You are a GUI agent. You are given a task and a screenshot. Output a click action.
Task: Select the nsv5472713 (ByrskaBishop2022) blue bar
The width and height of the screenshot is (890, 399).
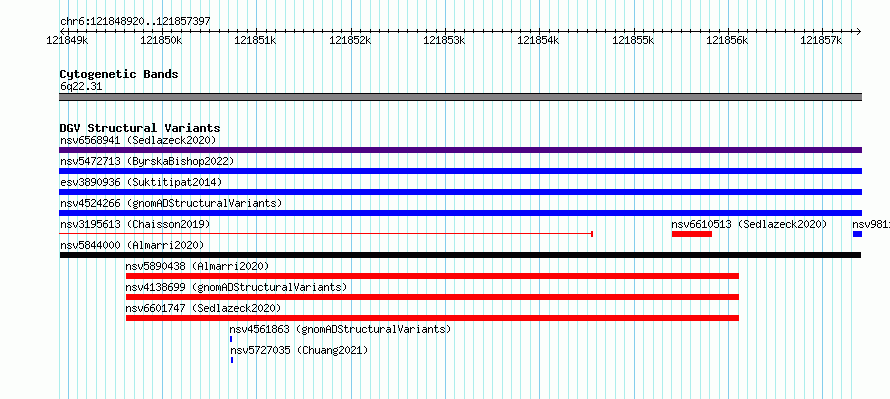coord(460,171)
